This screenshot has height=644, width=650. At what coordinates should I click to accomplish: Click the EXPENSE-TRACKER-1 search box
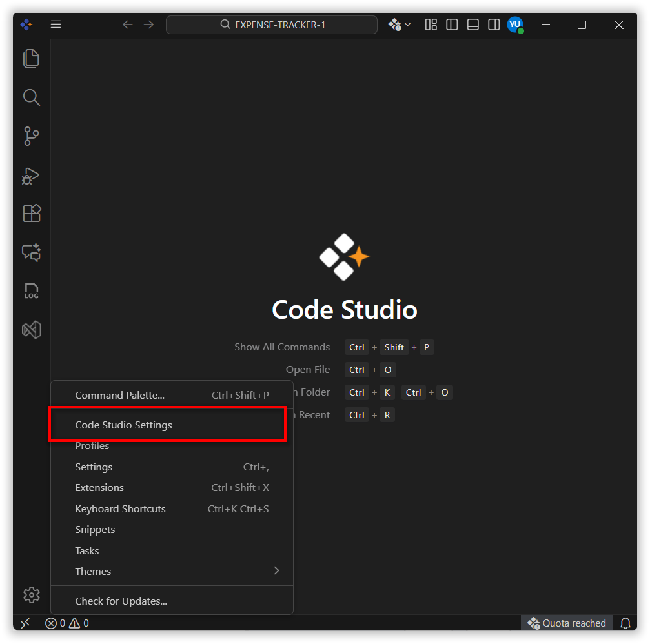(x=271, y=25)
